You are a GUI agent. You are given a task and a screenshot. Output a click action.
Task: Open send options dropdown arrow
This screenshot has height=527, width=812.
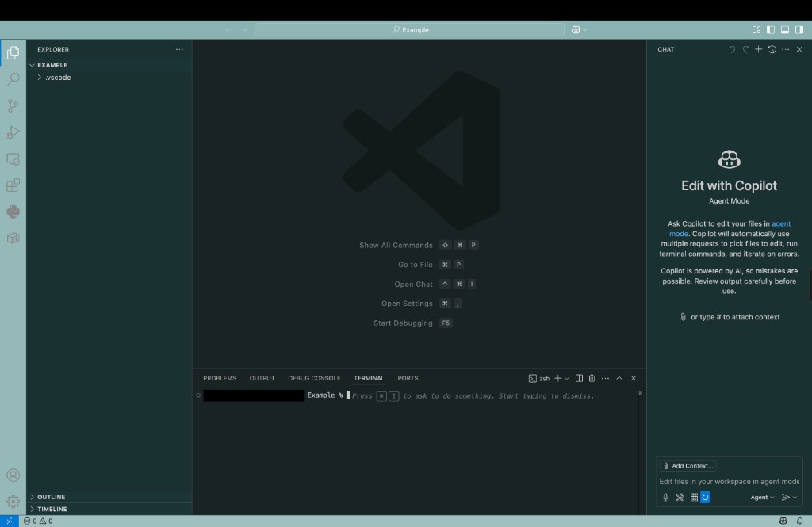795,497
